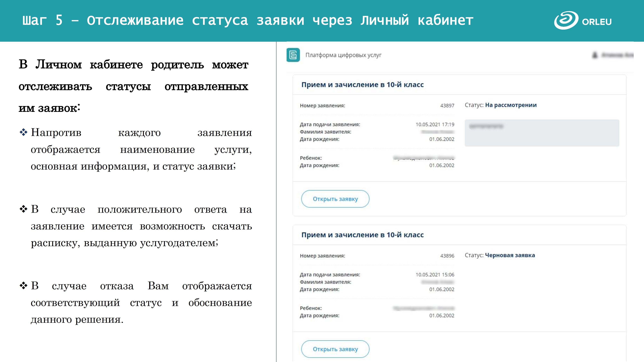Click the digital services platform logo icon
Viewport: 644px width, 362px height.
coord(293,55)
